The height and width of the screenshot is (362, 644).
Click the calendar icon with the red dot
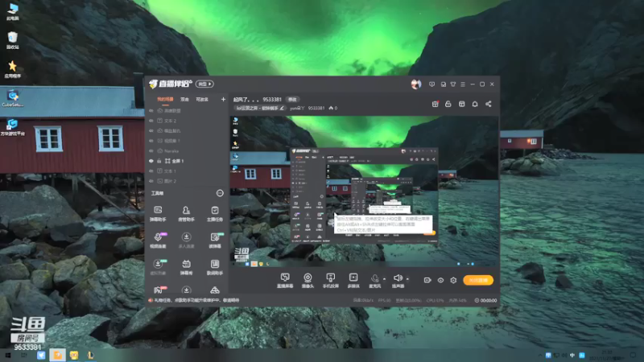(x=435, y=104)
